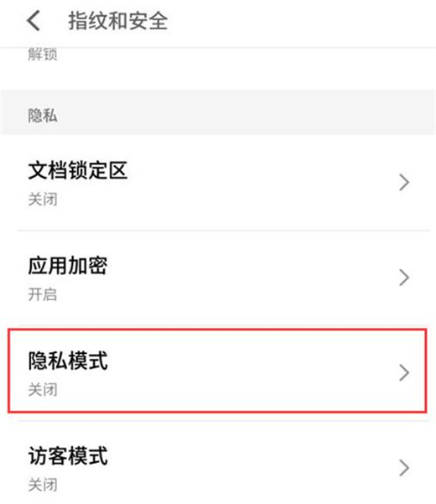Image resolution: width=436 pixels, height=504 pixels.
Task: Tap the 关闭 status under 访客模式
Action: coord(43,485)
